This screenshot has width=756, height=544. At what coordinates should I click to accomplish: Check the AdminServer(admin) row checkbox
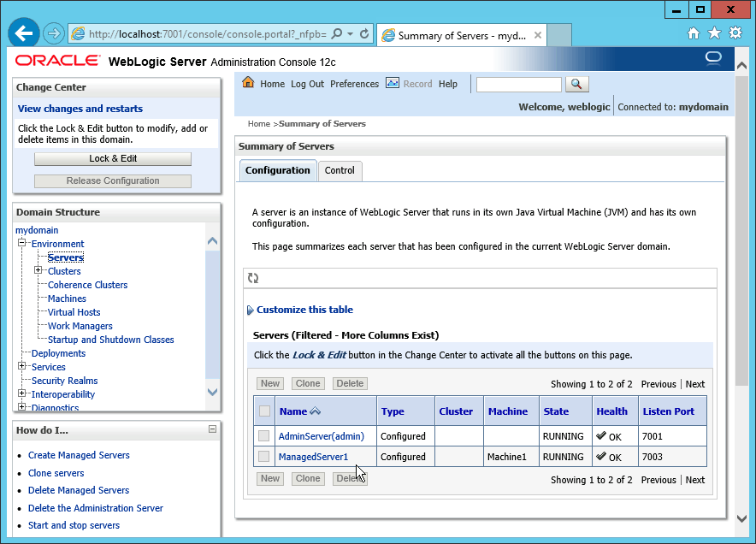pos(264,436)
